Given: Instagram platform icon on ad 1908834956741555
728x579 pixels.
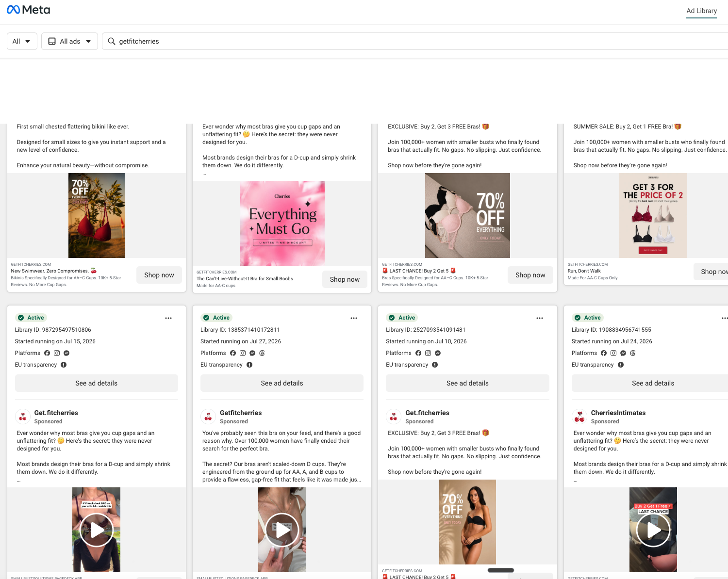Looking at the screenshot, I should point(613,353).
